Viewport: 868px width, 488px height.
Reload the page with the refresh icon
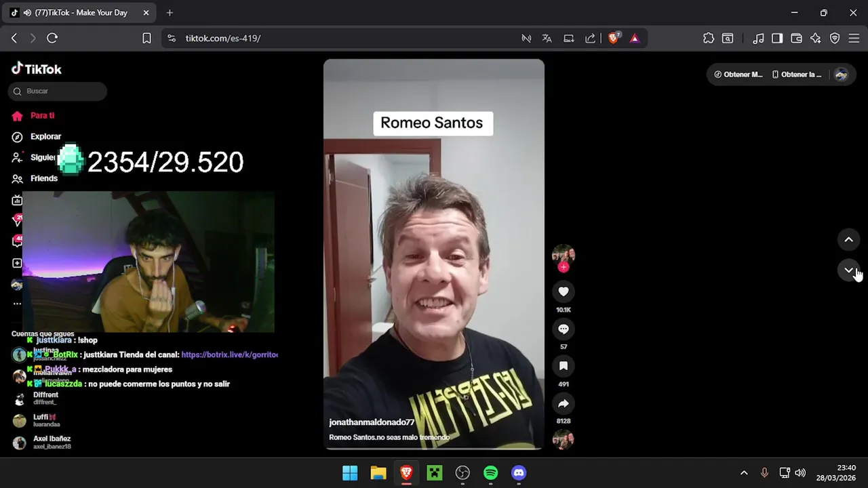(52, 38)
